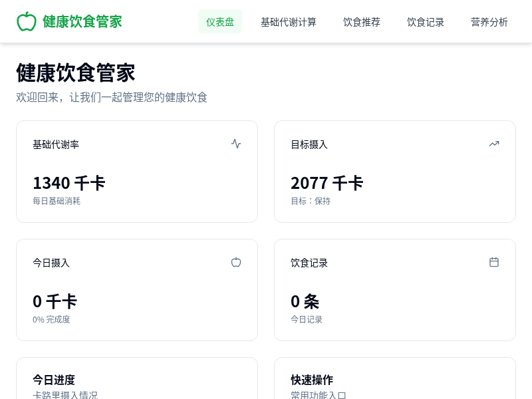Click the green apple logo icon
This screenshot has width=532, height=399.
click(x=27, y=21)
